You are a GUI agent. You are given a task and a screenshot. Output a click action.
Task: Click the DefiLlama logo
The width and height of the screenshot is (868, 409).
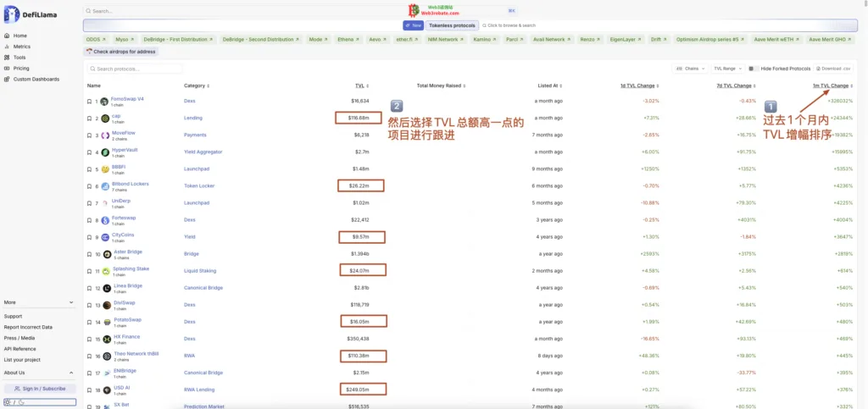pos(31,14)
